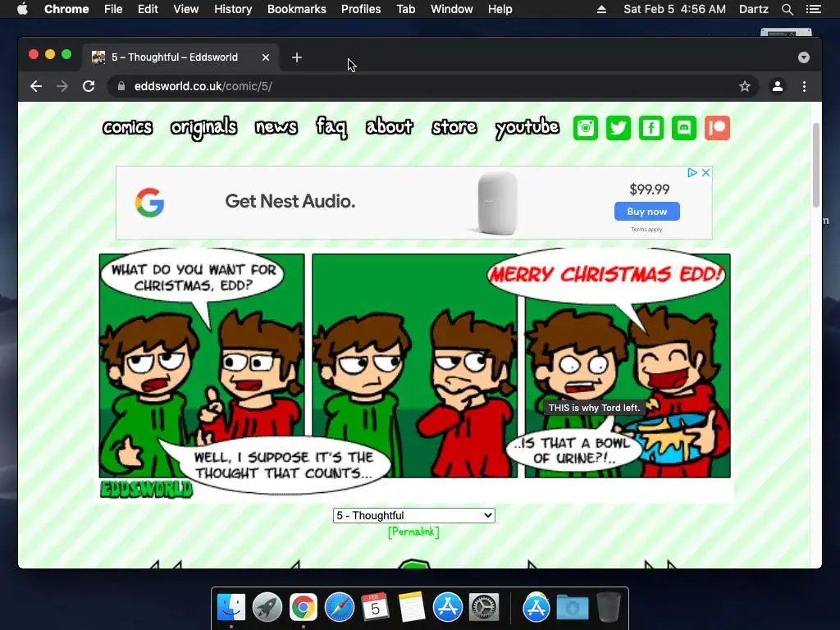The height and width of the screenshot is (630, 840).
Task: Open the Window menu
Action: (452, 9)
